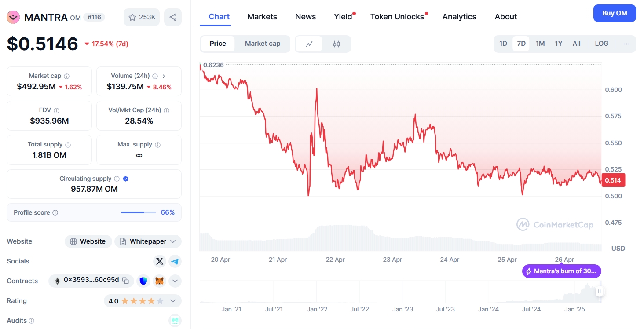The height and width of the screenshot is (329, 644).
Task: Toggle LOG scale on chart
Action: 602,44
